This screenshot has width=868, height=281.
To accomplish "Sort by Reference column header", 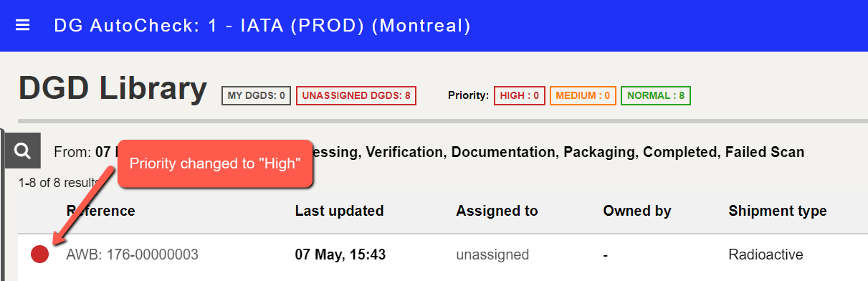I will (x=100, y=211).
